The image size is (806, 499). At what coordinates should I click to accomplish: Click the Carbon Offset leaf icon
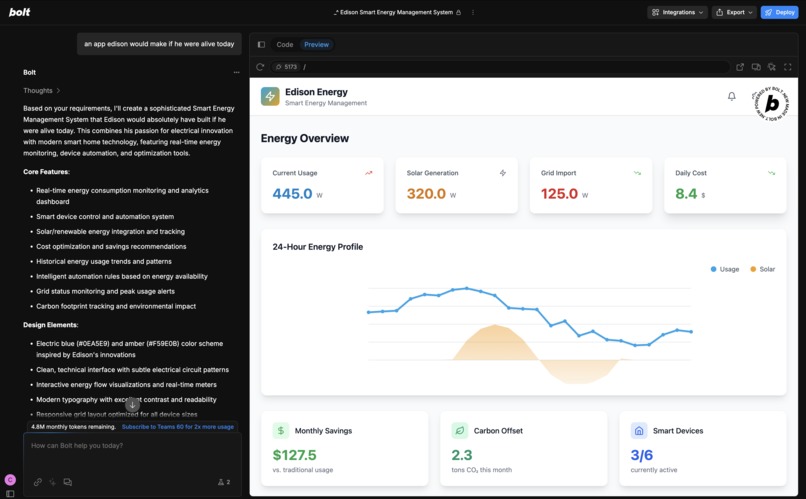(x=460, y=431)
